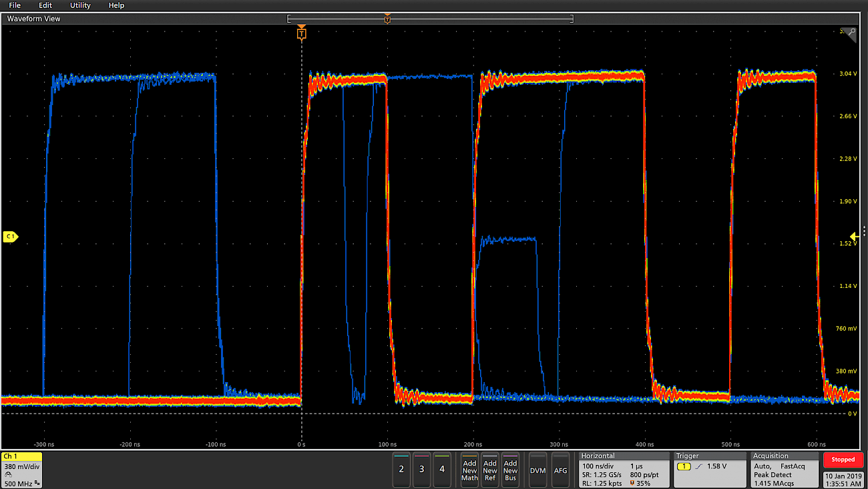Open the Trigger settings badge
The image size is (868, 489).
pos(710,470)
